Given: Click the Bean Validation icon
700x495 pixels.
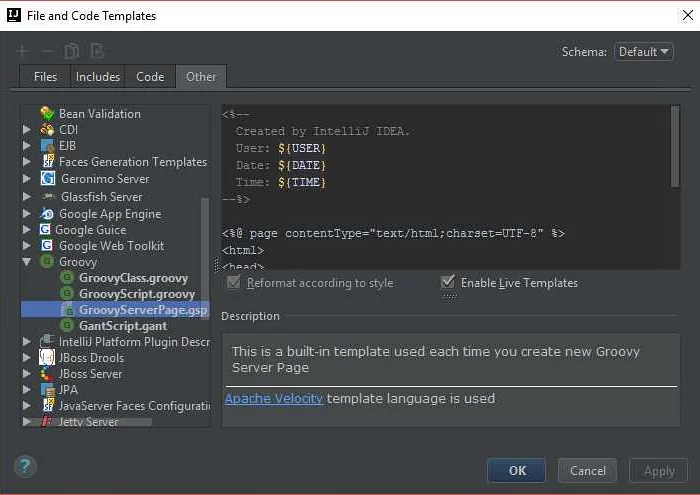Looking at the screenshot, I should point(47,113).
